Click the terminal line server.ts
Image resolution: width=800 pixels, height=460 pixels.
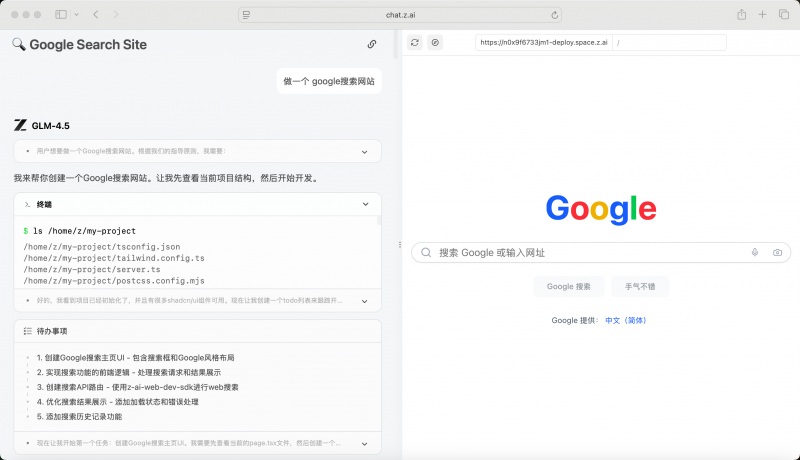coord(92,269)
